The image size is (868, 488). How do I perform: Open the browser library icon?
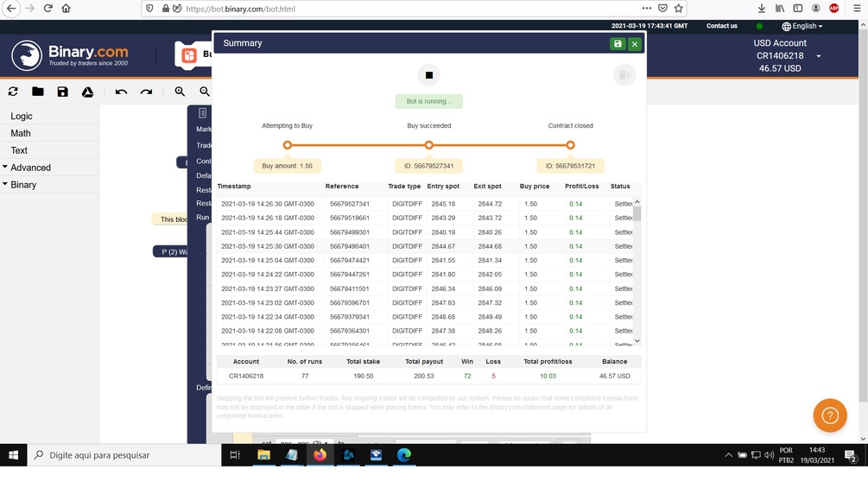779,9
